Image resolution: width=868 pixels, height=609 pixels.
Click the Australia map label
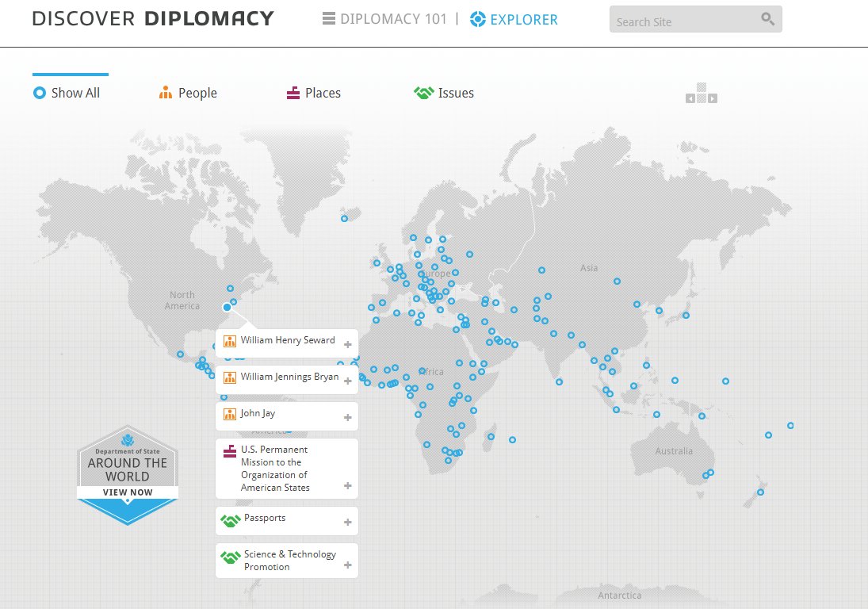(674, 451)
